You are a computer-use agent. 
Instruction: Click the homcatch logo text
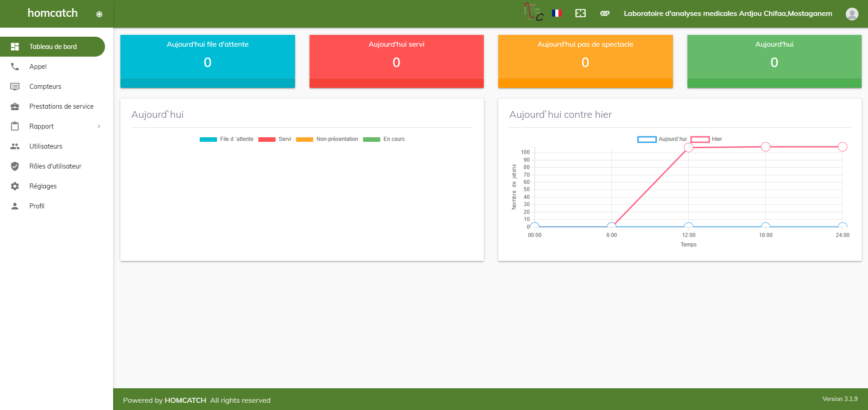[x=52, y=13]
